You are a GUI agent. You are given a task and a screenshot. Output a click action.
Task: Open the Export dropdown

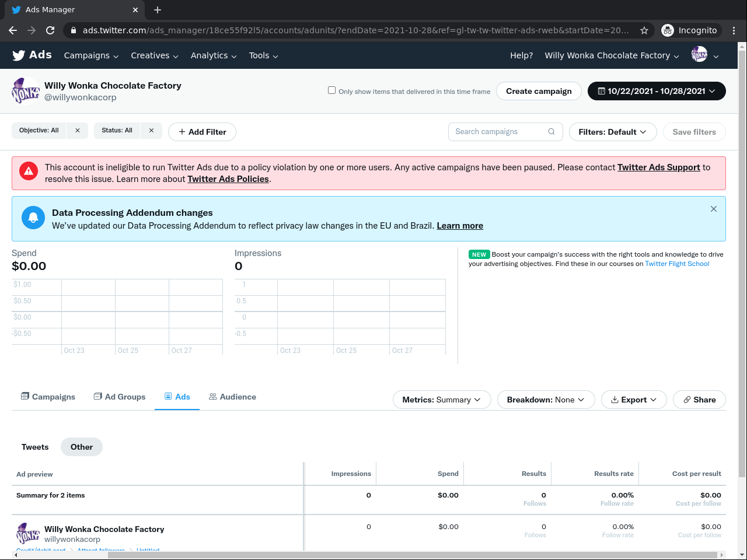(634, 400)
